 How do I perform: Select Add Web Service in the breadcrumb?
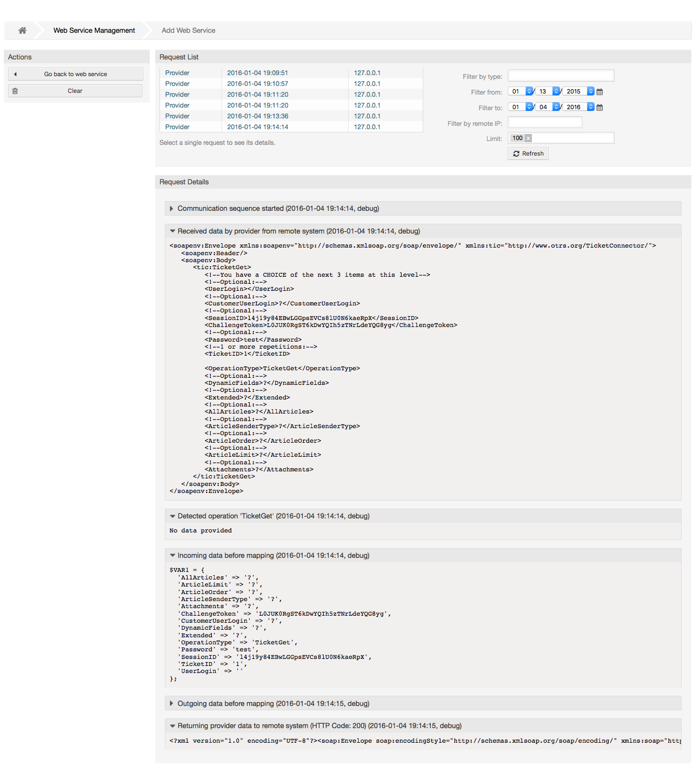(188, 30)
